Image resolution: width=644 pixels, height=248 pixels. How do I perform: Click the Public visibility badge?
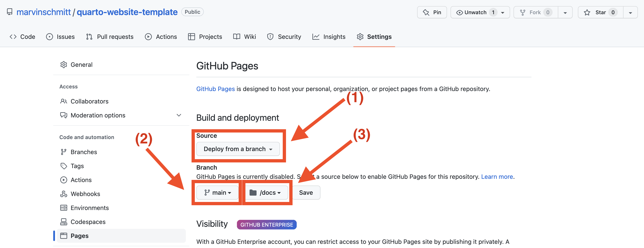click(x=192, y=12)
